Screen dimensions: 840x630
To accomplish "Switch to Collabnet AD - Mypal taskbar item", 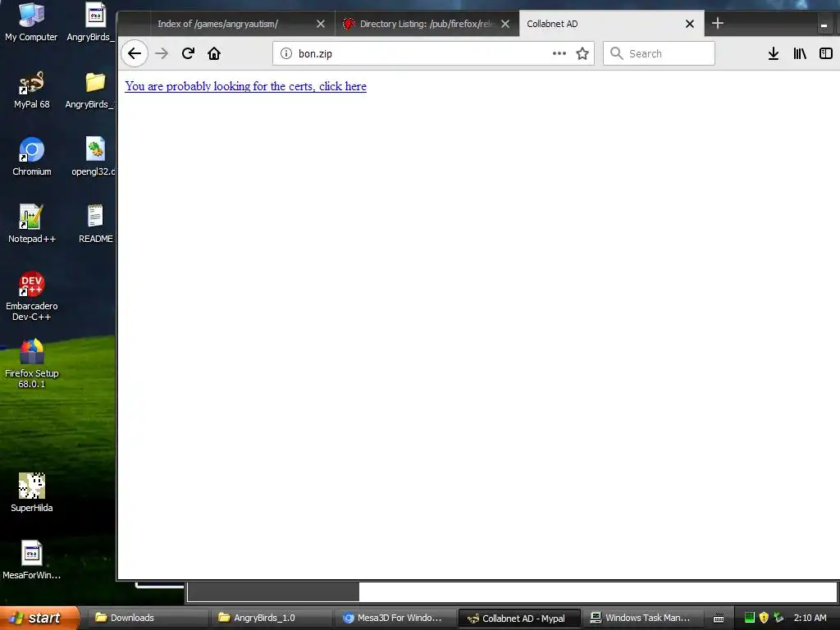I will pos(519,619).
